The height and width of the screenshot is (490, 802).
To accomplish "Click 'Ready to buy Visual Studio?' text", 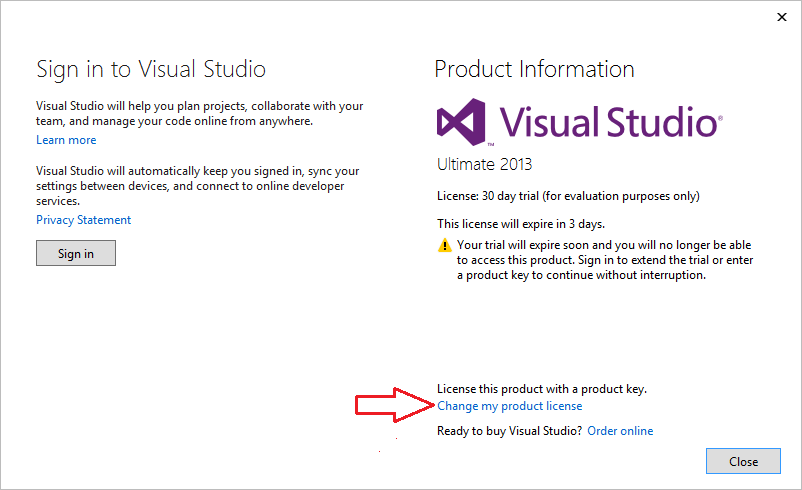I will [509, 431].
